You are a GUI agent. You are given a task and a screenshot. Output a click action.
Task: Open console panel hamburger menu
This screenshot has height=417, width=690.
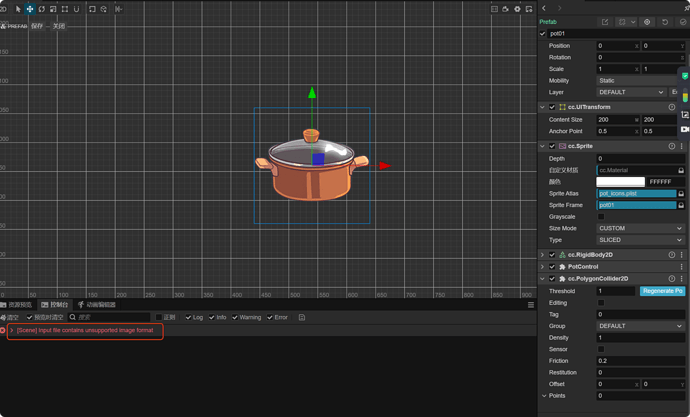(531, 305)
